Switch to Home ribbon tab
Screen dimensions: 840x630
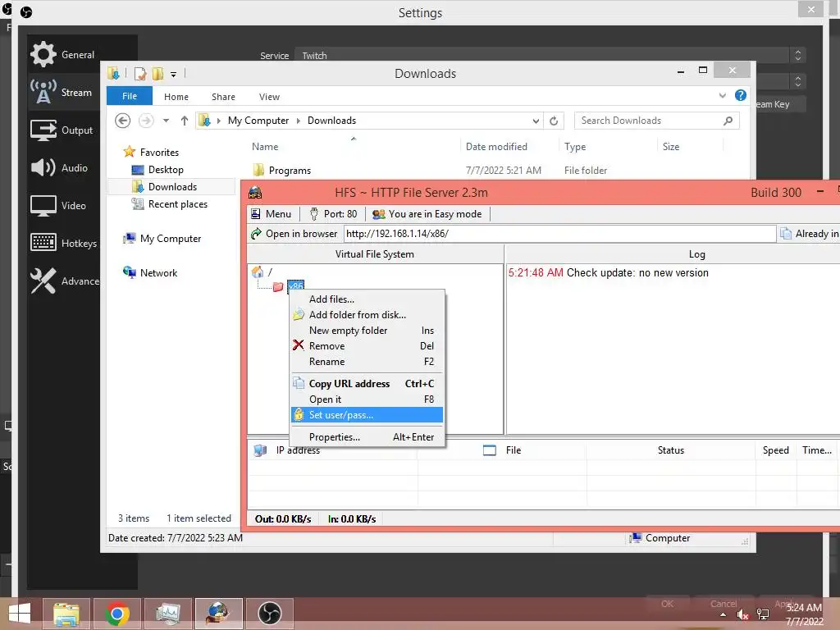pos(176,97)
